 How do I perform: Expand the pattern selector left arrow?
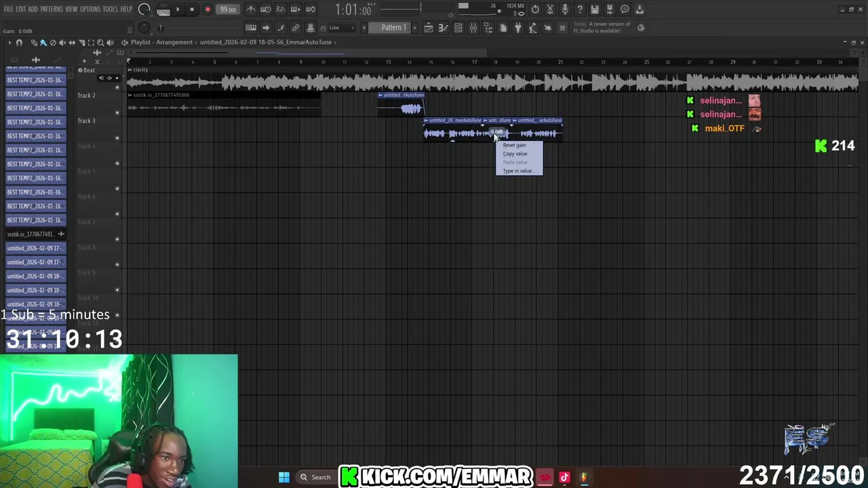tap(364, 28)
